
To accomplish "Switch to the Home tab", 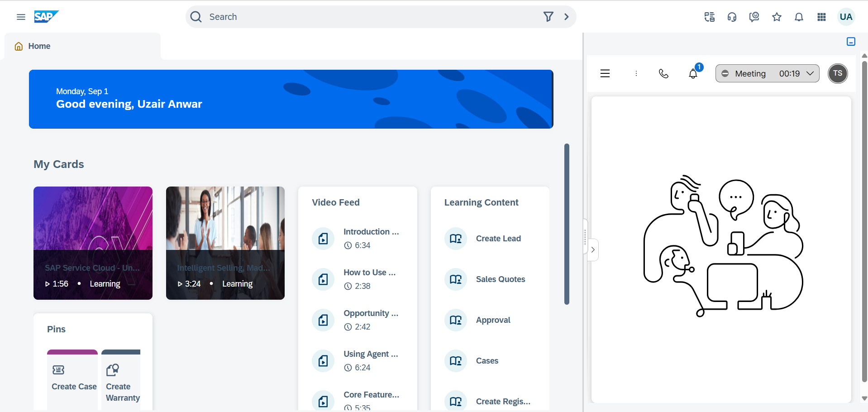I will [x=39, y=46].
